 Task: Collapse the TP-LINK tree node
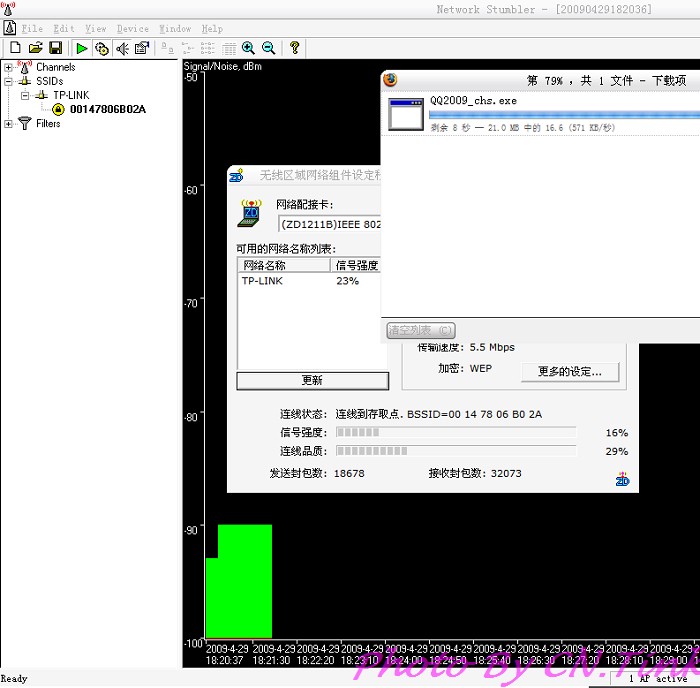pyautogui.click(x=25, y=96)
